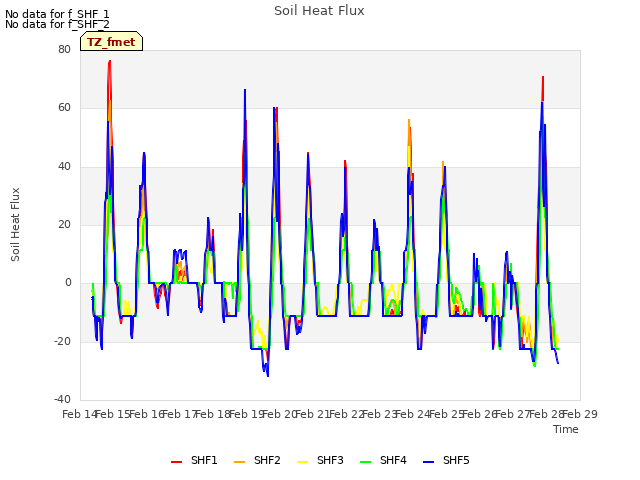This screenshot has width=640, height=480.
Task: Click the 'No data for f_SHF_1' message
Action: point(57,14)
